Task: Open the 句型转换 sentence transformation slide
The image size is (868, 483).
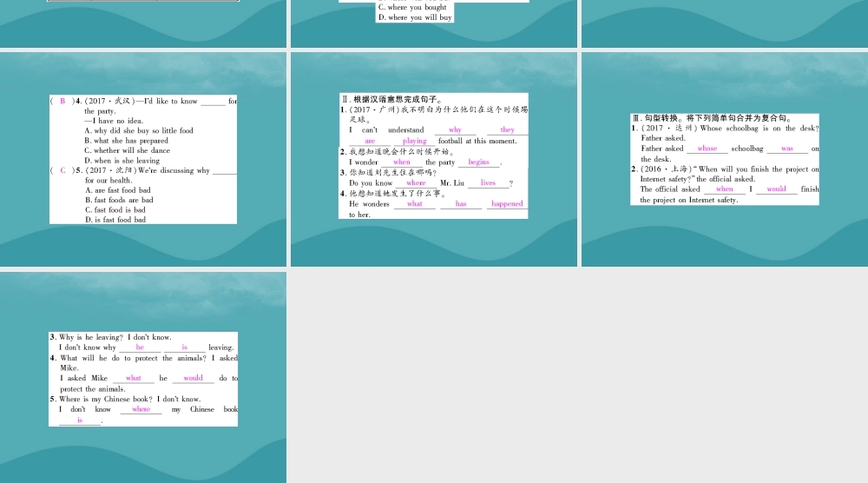Action: 724,159
